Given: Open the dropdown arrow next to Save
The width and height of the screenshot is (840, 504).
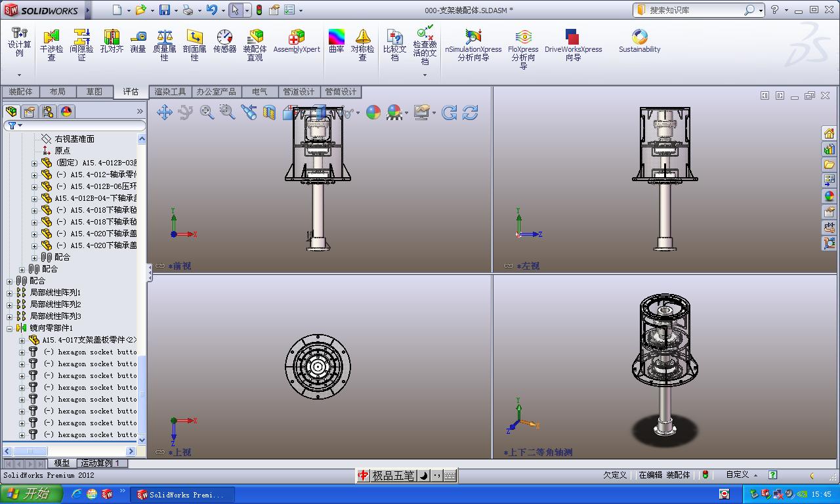Looking at the screenshot, I should pos(176,10).
